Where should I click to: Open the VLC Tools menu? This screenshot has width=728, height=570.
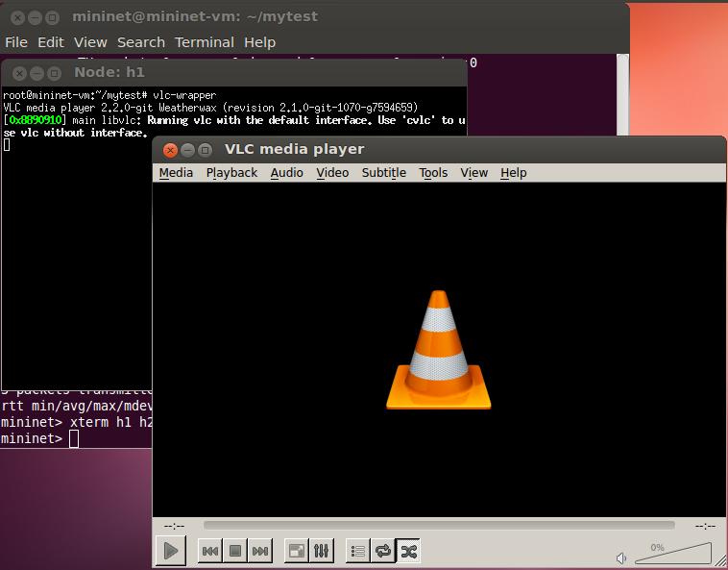click(433, 173)
